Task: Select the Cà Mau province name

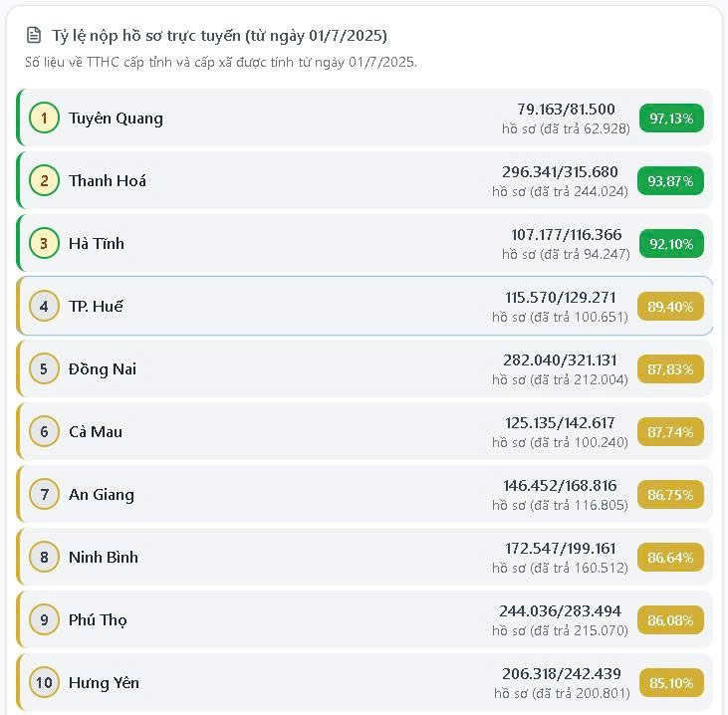Action: point(96,432)
